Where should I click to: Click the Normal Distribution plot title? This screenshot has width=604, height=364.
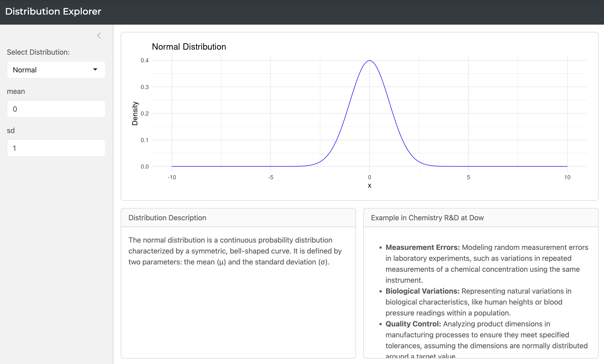tap(189, 46)
